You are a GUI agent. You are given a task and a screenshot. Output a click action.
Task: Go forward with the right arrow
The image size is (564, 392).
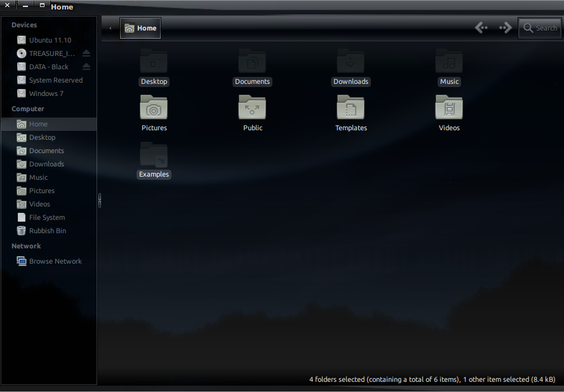tap(506, 28)
